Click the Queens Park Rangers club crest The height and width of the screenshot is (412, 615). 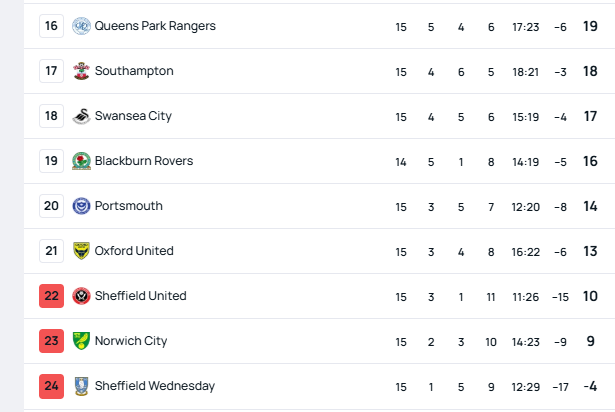pyautogui.click(x=81, y=26)
